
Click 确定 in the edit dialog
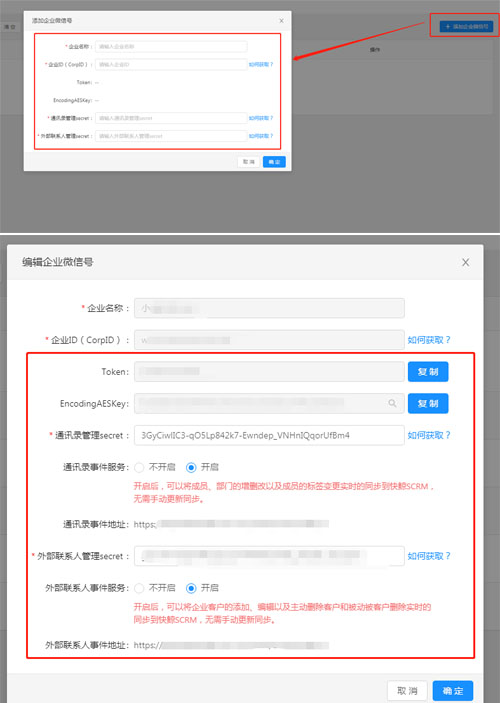[453, 690]
